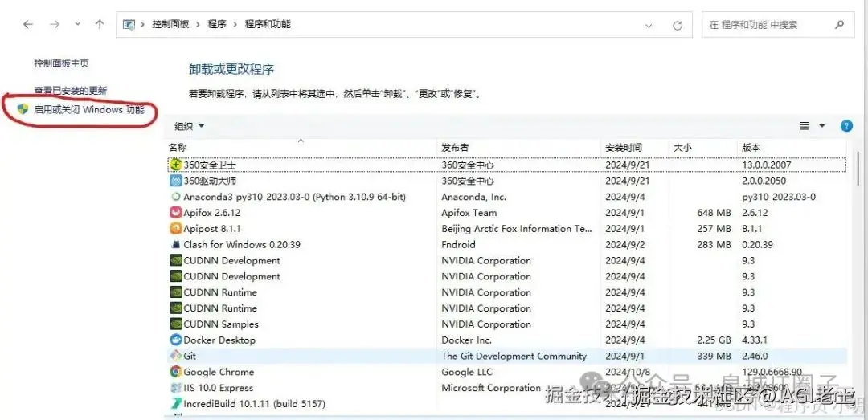Click publisher The Git Development Community
The image size is (868, 420).
click(514, 356)
